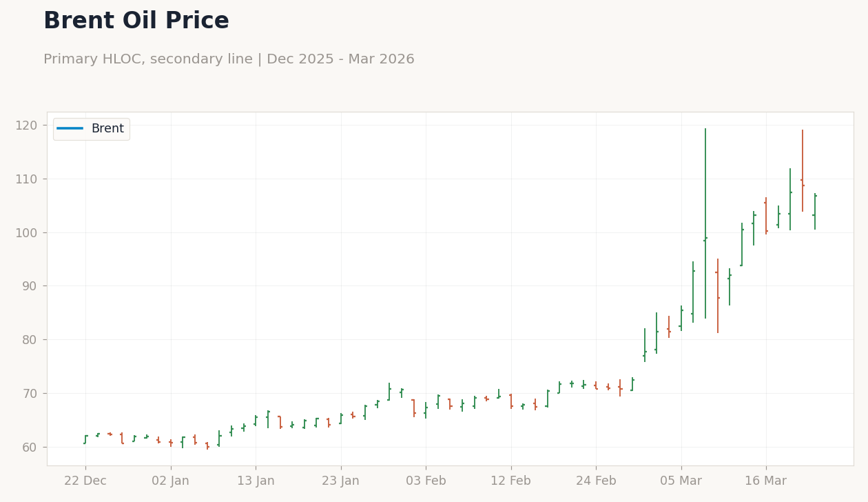Click the green bar at 05 Mar
Viewport: 868px width, 502px height.
(681, 319)
